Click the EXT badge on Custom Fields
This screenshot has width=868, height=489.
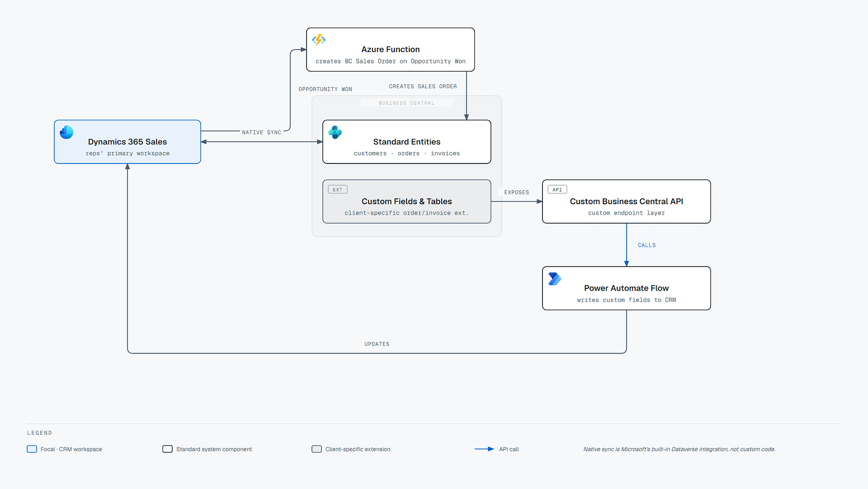[x=338, y=190]
